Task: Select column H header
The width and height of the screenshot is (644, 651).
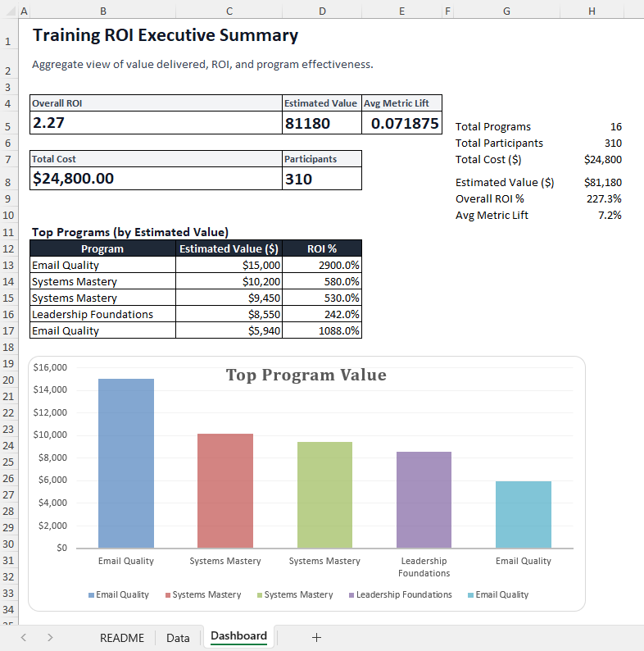Action: coord(592,11)
